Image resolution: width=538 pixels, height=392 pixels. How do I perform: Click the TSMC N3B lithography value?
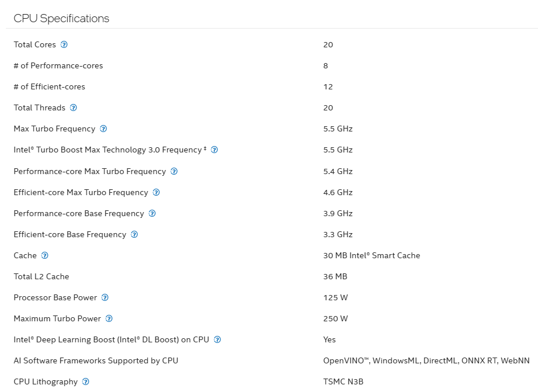tap(343, 381)
